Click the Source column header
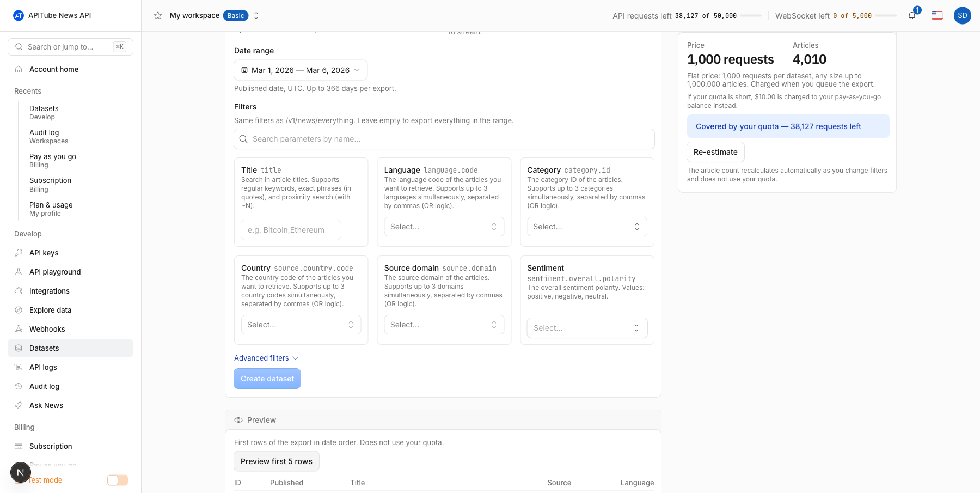The image size is (980, 493). 559,483
